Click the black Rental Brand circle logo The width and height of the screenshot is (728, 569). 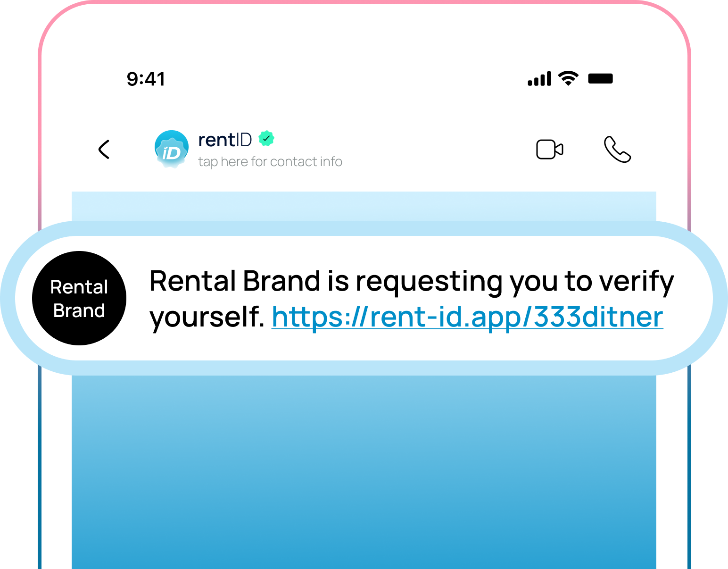click(79, 298)
